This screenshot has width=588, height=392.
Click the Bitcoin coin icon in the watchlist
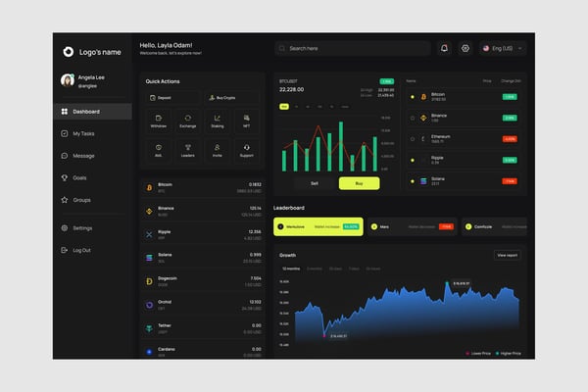(x=423, y=97)
